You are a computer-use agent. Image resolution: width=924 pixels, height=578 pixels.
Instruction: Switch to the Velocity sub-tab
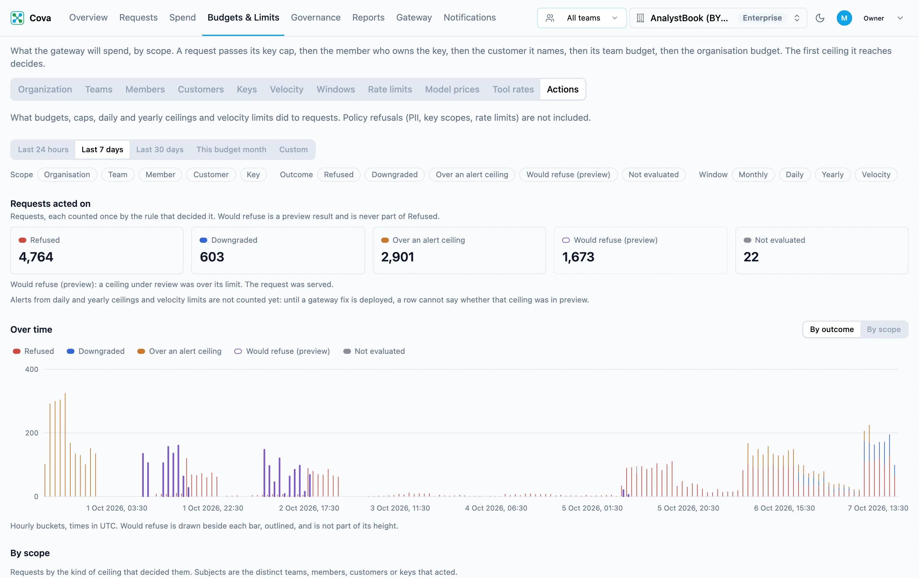[x=287, y=90]
